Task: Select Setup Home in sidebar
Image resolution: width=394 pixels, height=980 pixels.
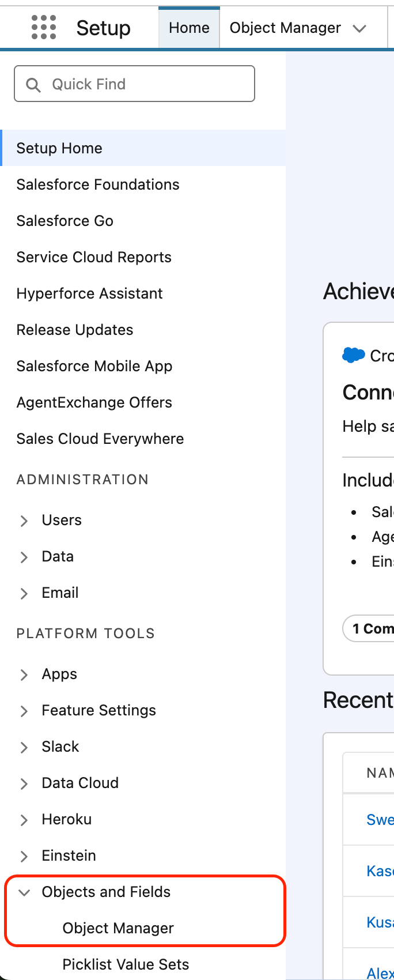Action: (144, 148)
